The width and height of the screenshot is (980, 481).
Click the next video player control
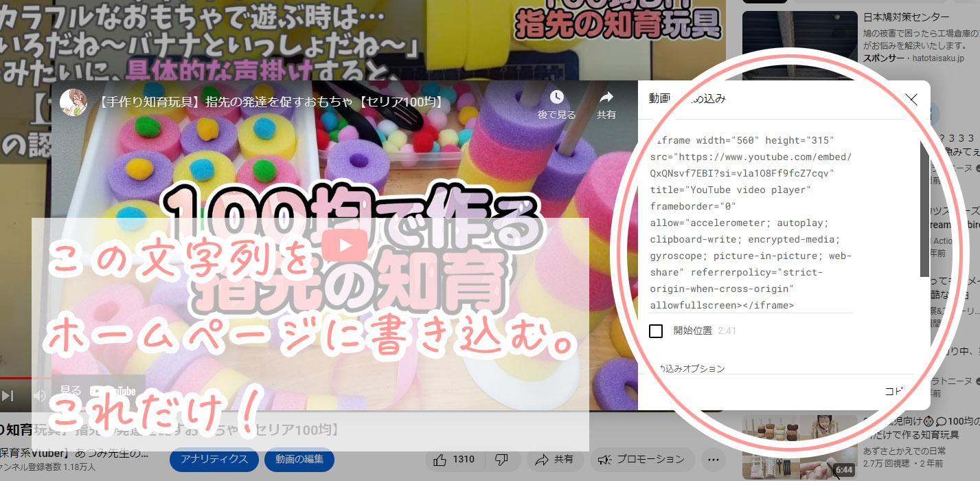point(7,395)
